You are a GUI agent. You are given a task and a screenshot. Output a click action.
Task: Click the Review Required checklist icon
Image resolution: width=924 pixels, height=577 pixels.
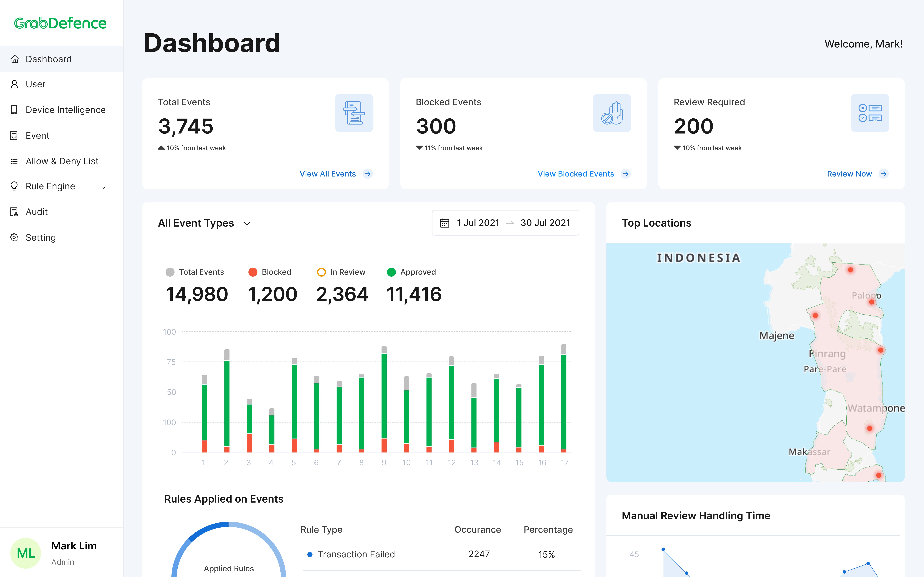tap(870, 113)
